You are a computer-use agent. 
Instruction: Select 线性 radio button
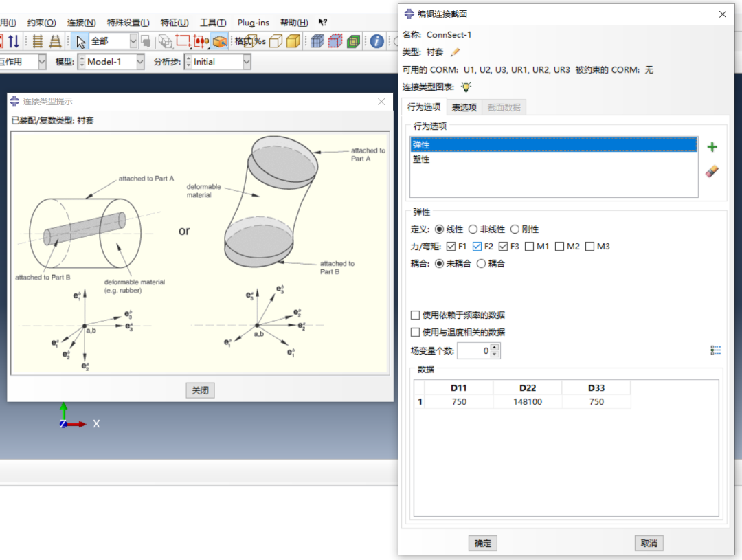coord(439,229)
